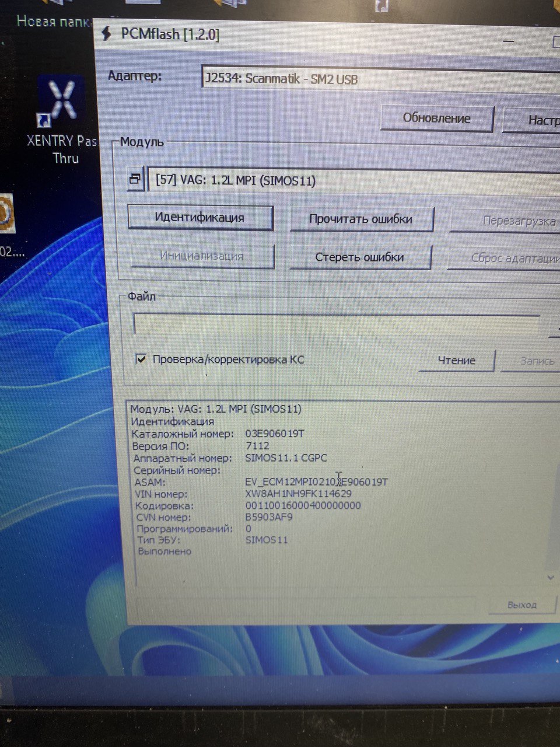Click inside the Файл path field

(x=335, y=324)
